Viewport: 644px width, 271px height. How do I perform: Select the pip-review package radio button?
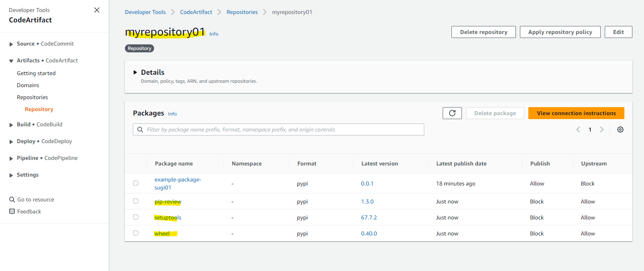[136, 201]
